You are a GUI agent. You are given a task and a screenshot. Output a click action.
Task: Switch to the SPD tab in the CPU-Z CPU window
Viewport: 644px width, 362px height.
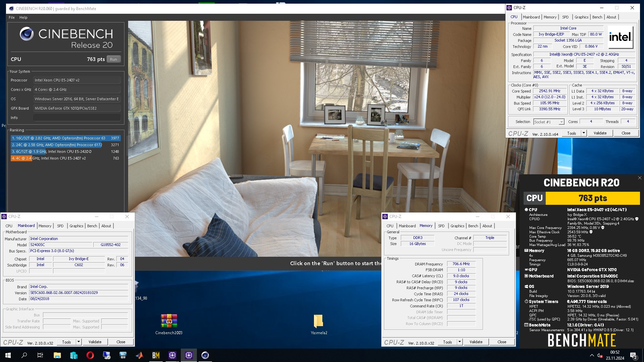point(566,17)
